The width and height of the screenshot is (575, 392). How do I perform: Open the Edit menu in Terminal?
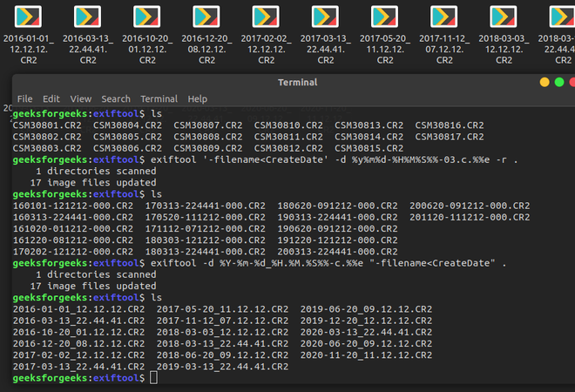(x=51, y=99)
